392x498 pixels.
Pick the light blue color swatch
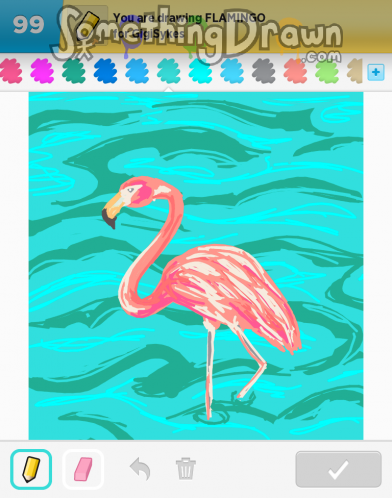(232, 71)
